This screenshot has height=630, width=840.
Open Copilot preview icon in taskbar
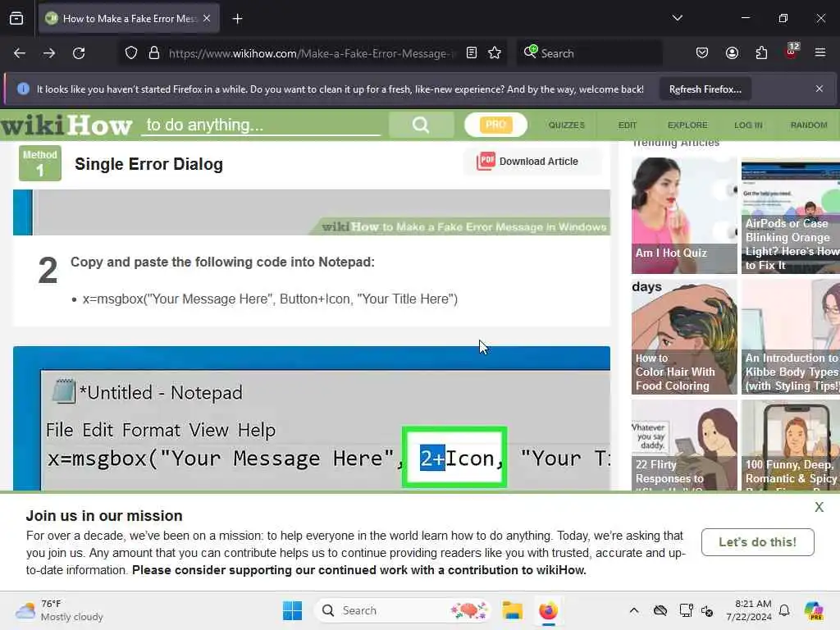(814, 610)
